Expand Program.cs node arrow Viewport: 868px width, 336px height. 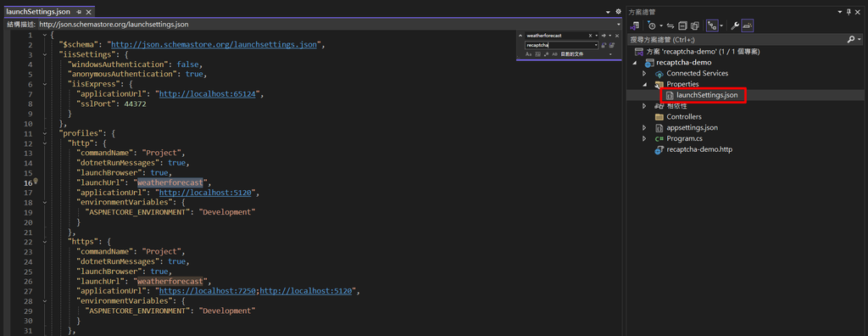(644, 138)
